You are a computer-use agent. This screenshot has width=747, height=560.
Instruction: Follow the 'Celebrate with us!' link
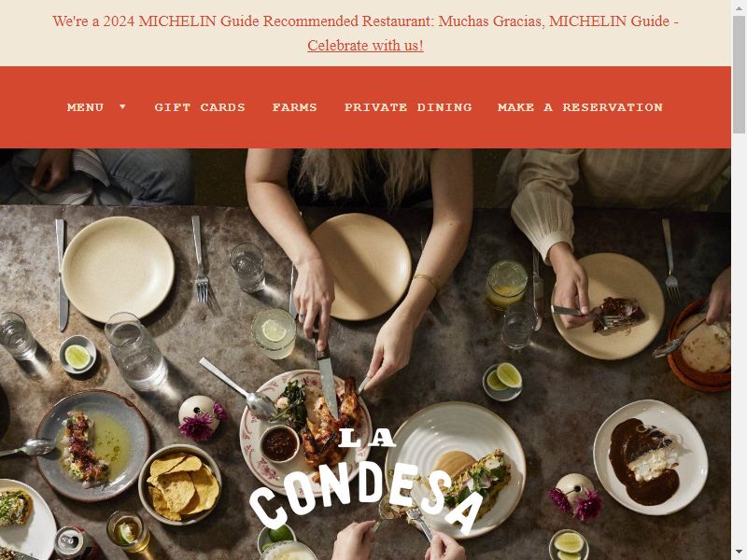[365, 46]
